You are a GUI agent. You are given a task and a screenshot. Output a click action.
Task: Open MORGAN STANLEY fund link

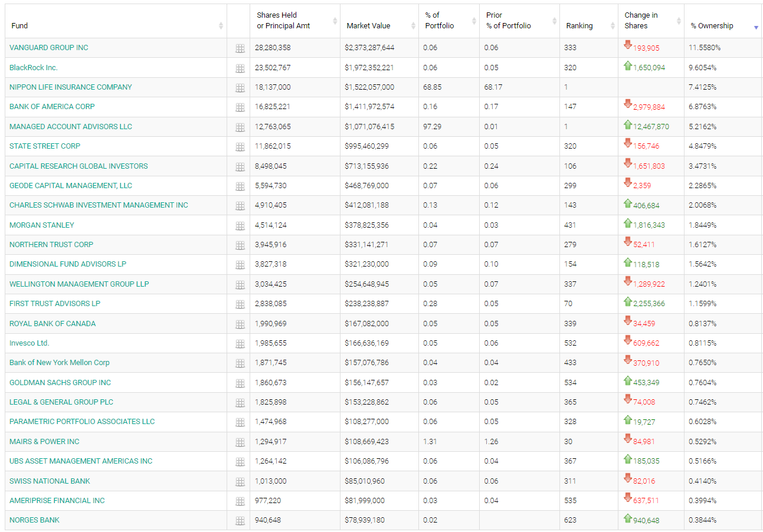(42, 225)
